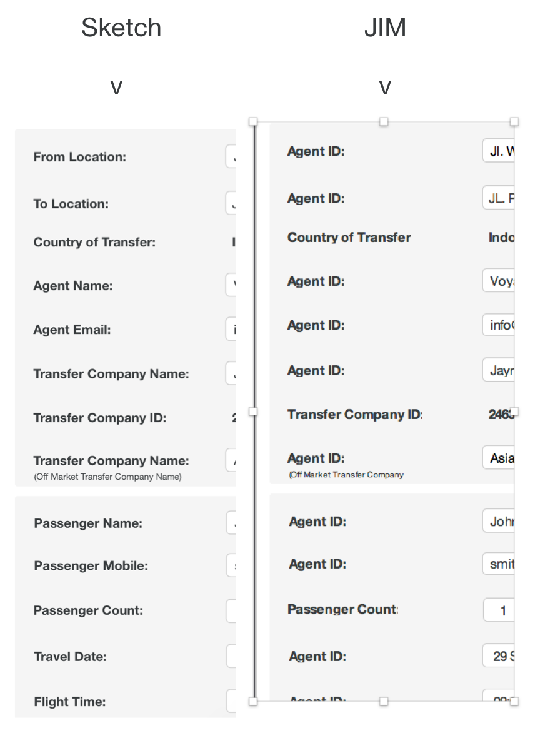This screenshot has height=733, width=560.
Task: Click the bottom-center selection resize handle
Action: [384, 702]
